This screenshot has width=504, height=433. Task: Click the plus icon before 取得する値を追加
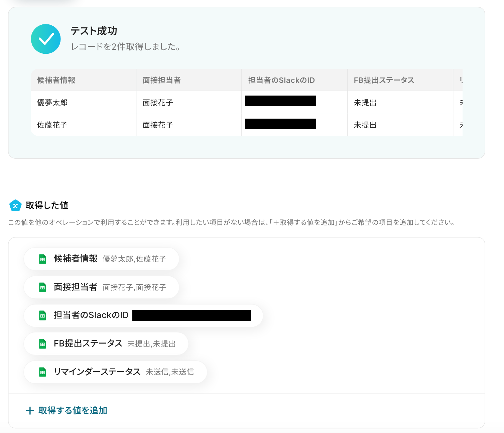30,411
